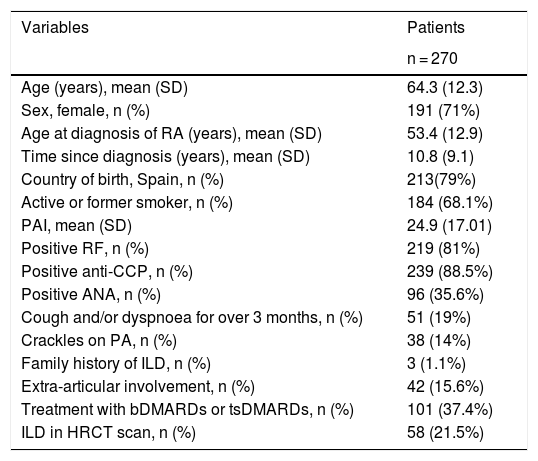Image resolution: width=538 pixels, height=461 pixels.
Task: Select the n = 270 sample size text
Action: pyautogui.click(x=432, y=58)
